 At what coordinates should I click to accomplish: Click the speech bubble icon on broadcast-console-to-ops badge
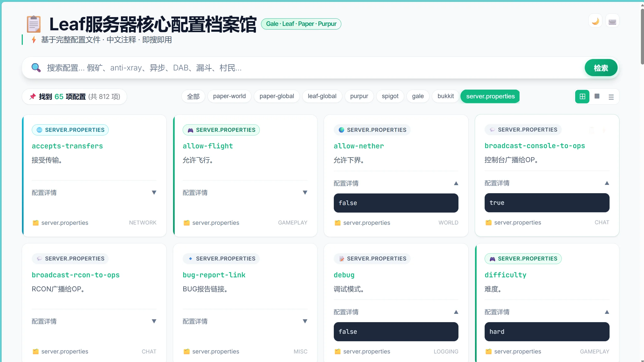point(492,129)
